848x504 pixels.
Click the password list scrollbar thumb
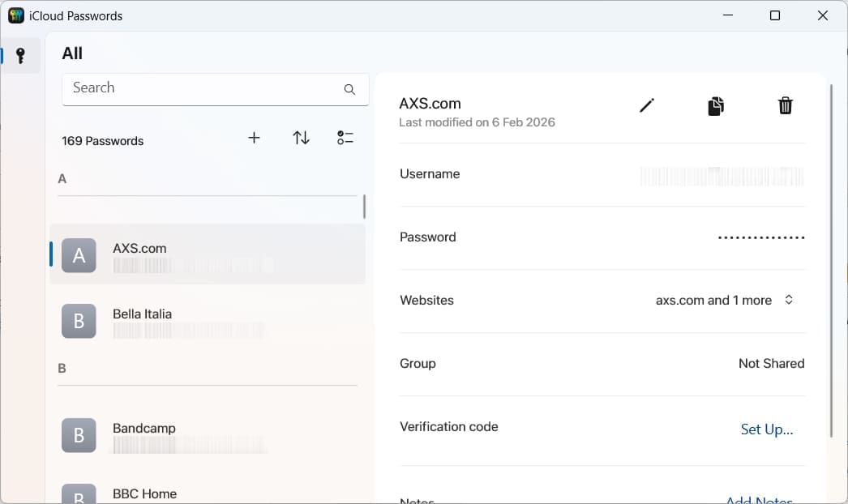[x=364, y=207]
